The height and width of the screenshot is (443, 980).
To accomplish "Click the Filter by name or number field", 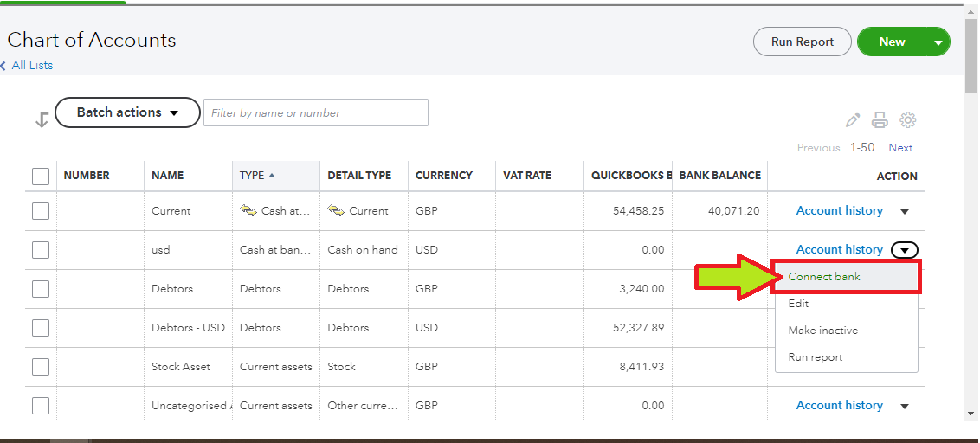I will click(315, 113).
